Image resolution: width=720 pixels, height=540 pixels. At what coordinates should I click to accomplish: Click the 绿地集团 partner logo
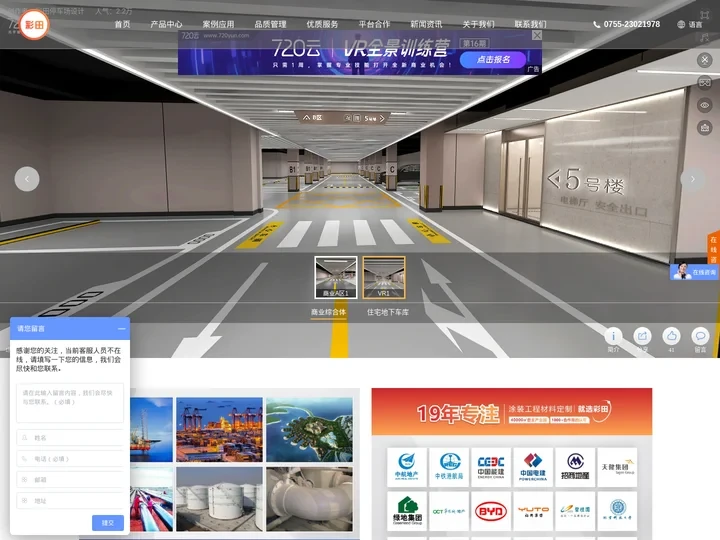click(x=407, y=511)
